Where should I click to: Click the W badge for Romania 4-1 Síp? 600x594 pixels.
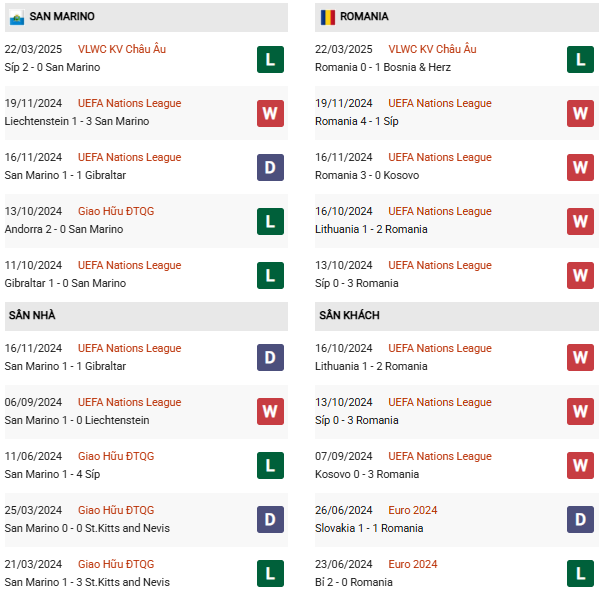pyautogui.click(x=580, y=113)
